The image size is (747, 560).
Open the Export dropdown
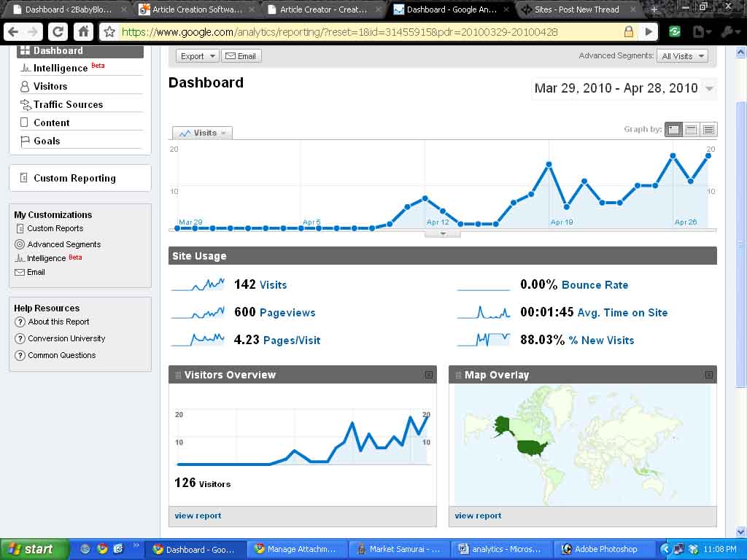(197, 56)
